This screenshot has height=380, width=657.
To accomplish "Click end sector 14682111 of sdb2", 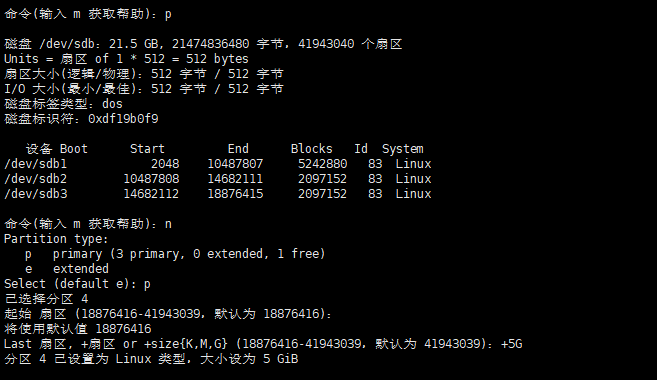I will pos(235,179).
